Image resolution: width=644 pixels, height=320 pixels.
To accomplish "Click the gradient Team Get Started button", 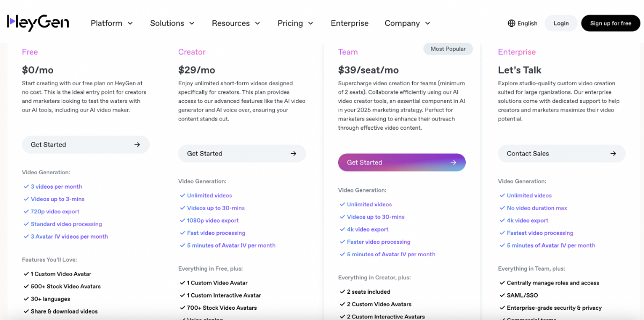I will tap(401, 162).
